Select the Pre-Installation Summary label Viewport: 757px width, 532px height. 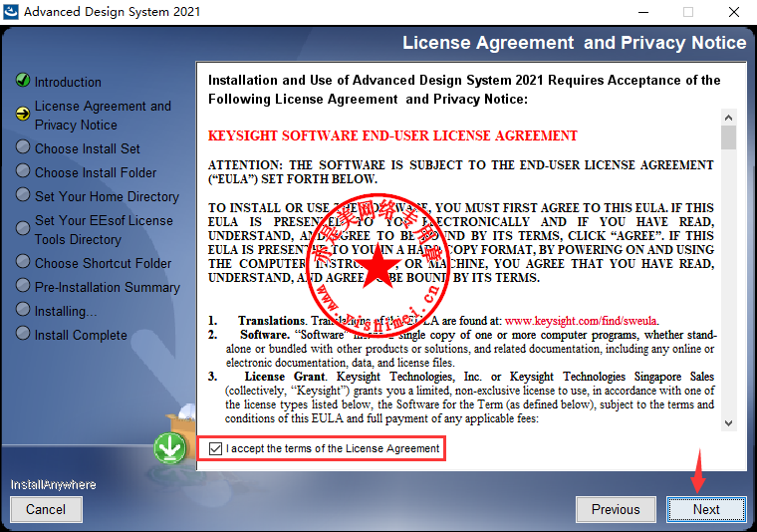click(x=108, y=287)
